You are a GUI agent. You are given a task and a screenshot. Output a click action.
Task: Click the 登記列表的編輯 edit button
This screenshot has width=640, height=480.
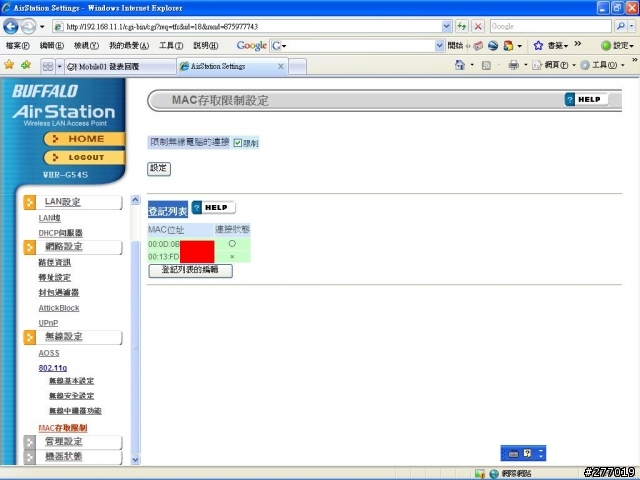tap(190, 271)
